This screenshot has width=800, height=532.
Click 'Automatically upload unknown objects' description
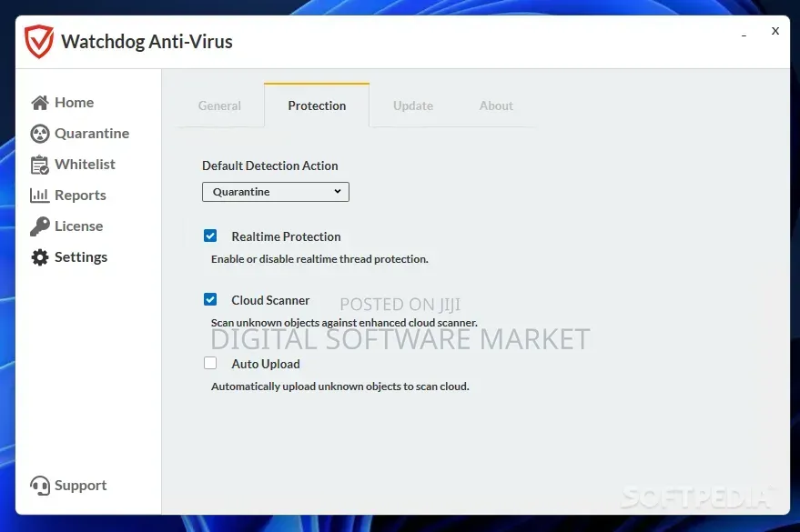340,386
